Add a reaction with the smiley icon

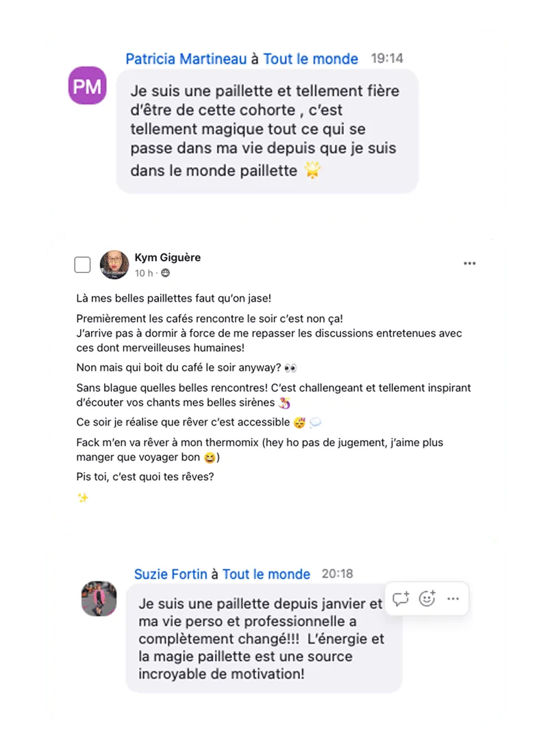427,598
